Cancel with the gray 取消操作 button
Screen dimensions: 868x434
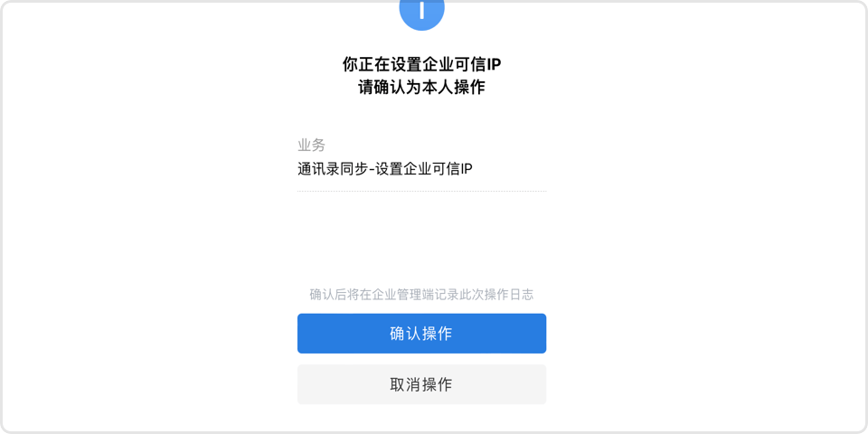click(422, 384)
